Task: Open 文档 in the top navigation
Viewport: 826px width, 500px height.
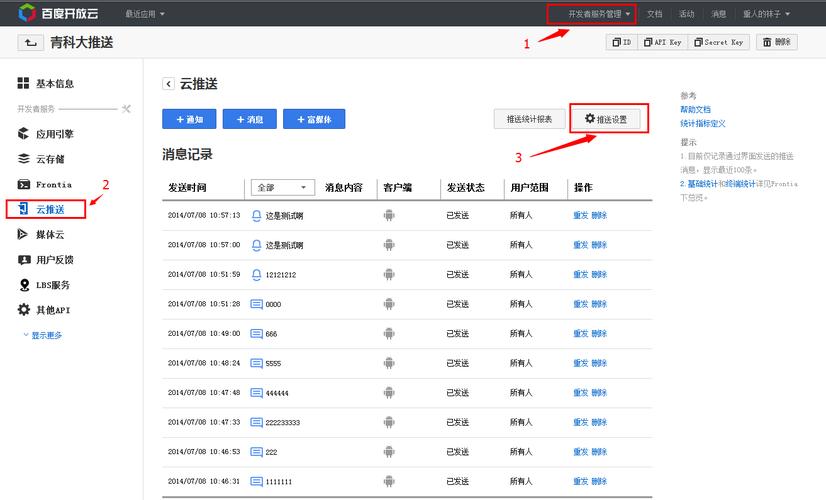Action: [x=654, y=14]
